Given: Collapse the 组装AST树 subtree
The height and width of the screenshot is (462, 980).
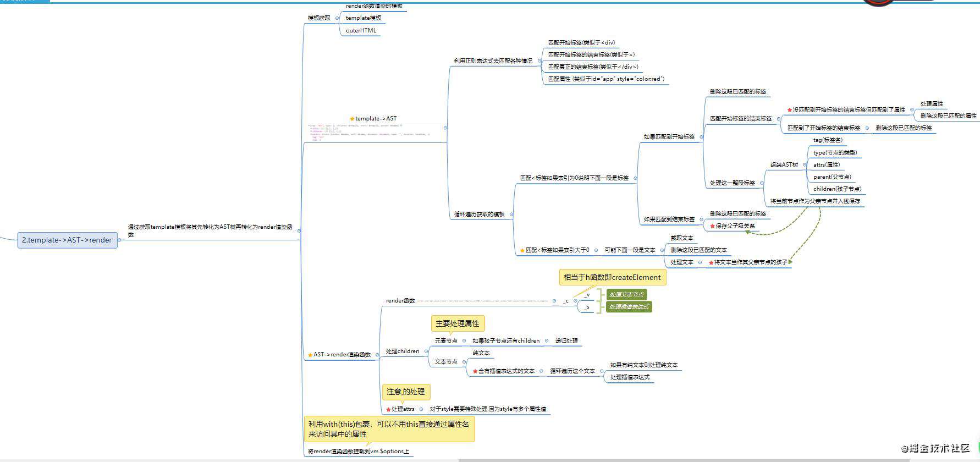Looking at the screenshot, I should coord(805,164).
